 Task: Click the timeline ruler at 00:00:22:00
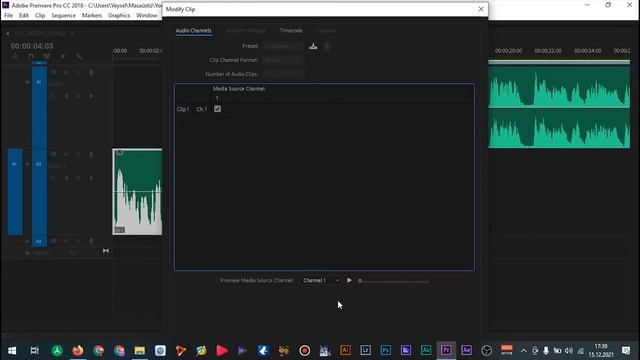pos(548,51)
